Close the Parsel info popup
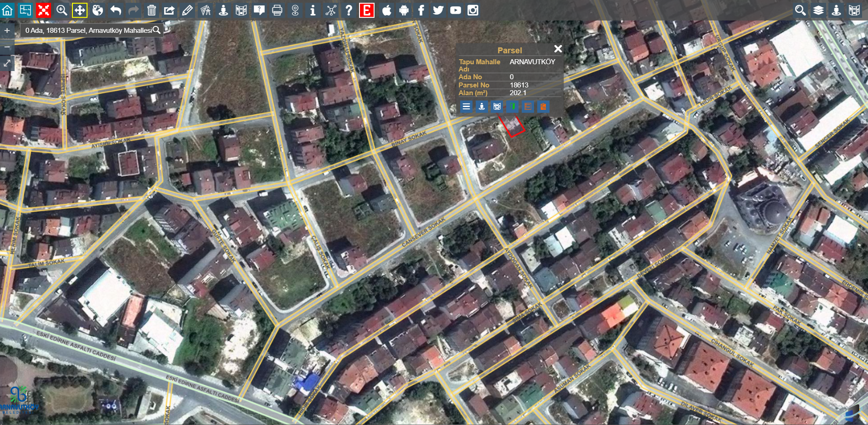Viewport: 868px width, 425px height. pyautogui.click(x=558, y=49)
